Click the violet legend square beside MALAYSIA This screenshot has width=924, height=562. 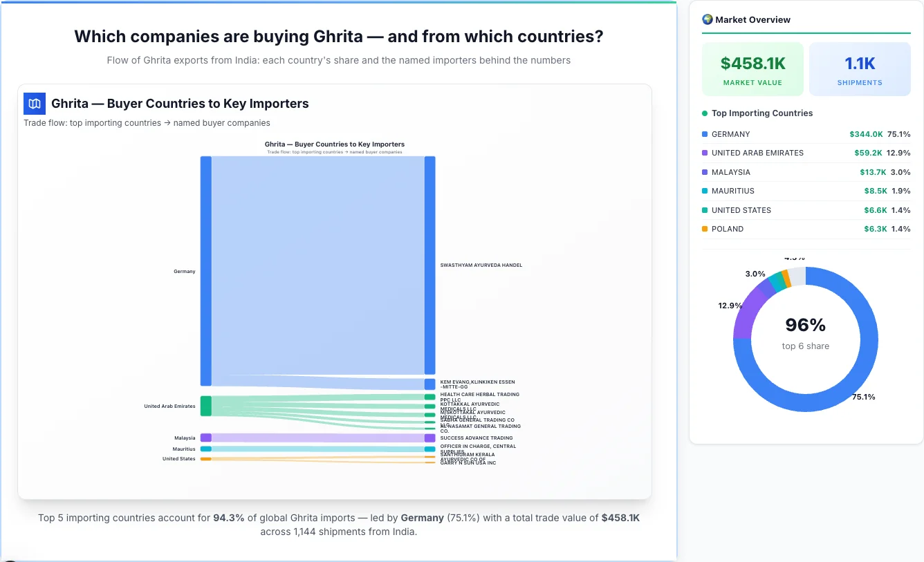point(706,172)
